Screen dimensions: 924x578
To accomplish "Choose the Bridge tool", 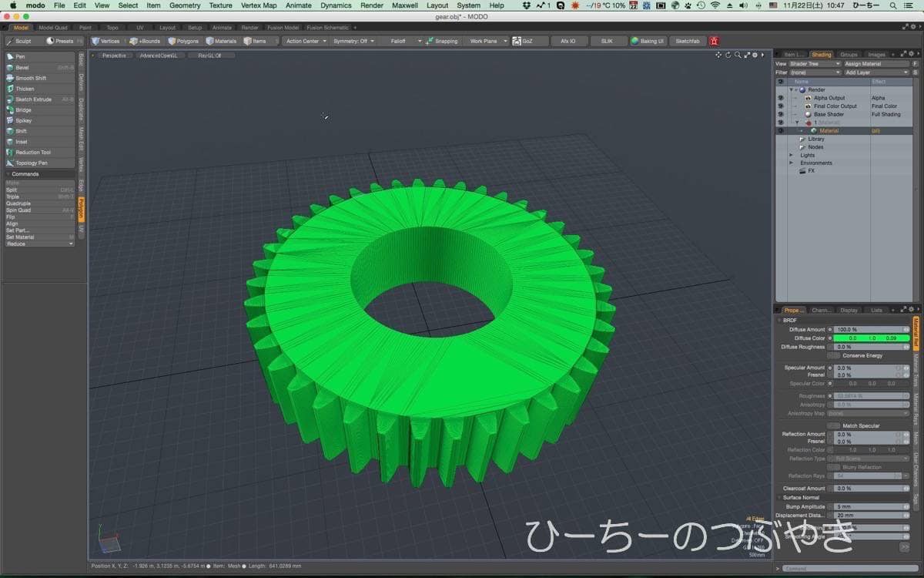I will coord(23,110).
